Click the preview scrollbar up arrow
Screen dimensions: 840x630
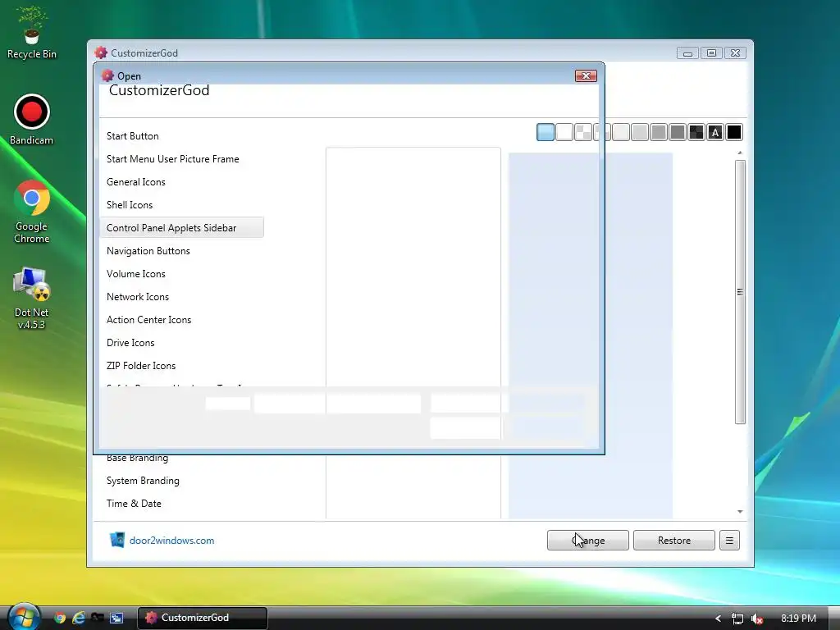click(x=740, y=153)
